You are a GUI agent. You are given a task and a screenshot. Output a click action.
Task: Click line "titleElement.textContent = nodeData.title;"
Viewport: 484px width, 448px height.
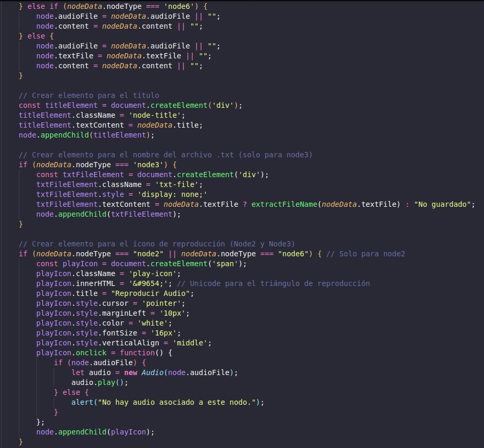click(x=110, y=125)
